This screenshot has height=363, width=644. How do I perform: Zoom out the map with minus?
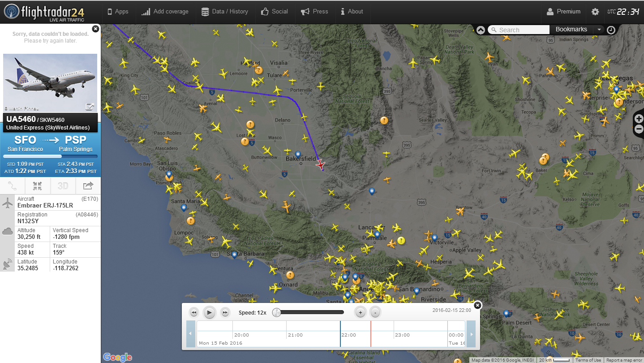coord(639,130)
